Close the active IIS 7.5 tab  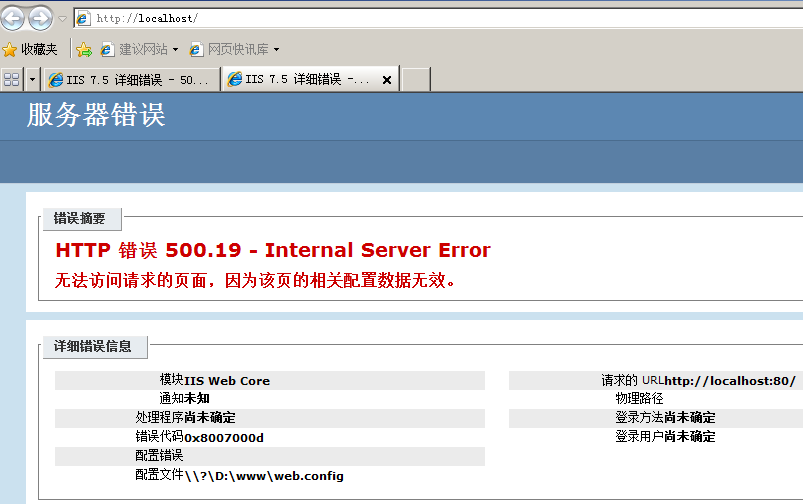387,80
